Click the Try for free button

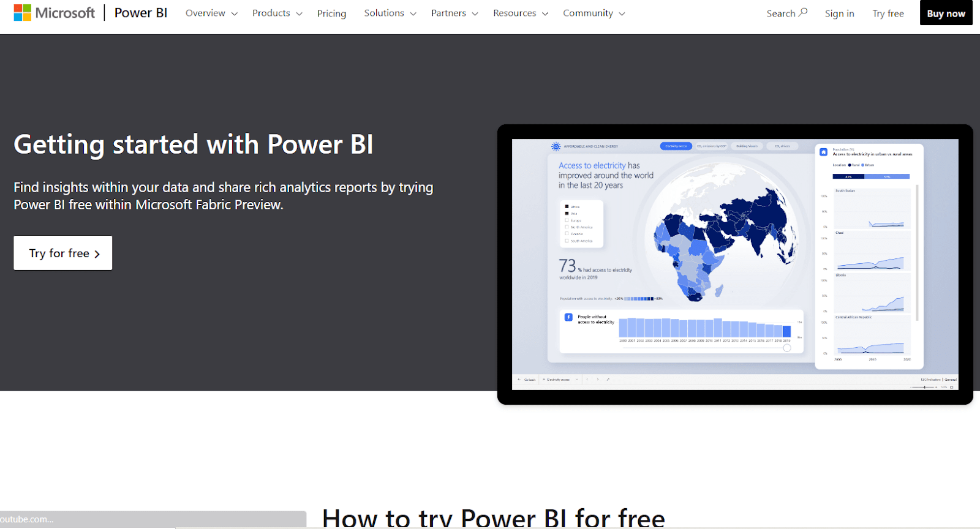coord(63,253)
